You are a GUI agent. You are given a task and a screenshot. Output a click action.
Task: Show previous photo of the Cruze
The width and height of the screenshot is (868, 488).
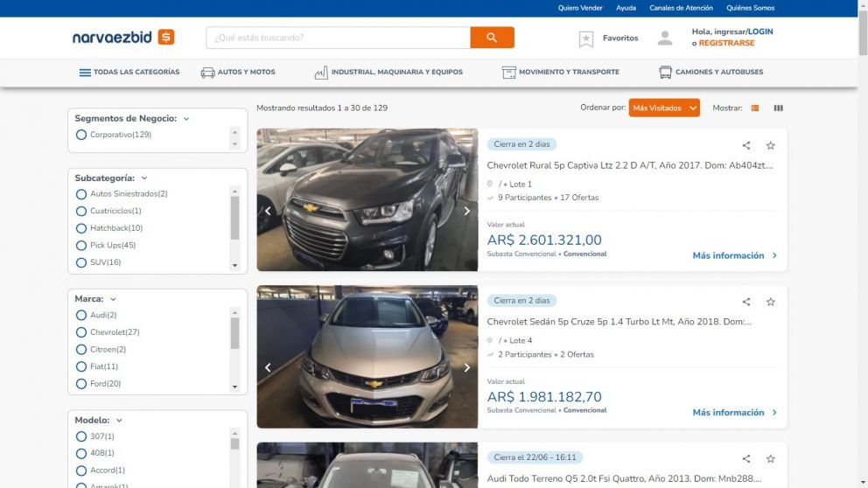point(268,367)
